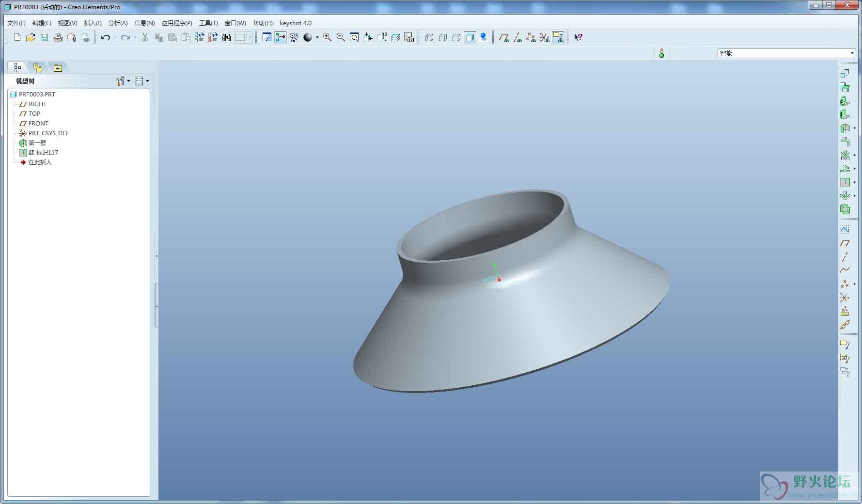Undo the last action

coord(105,37)
